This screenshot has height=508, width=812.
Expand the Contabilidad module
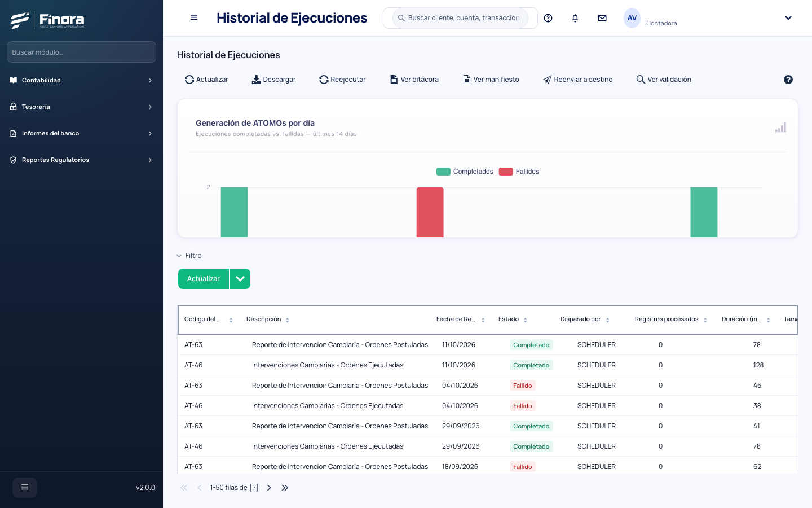coord(81,80)
